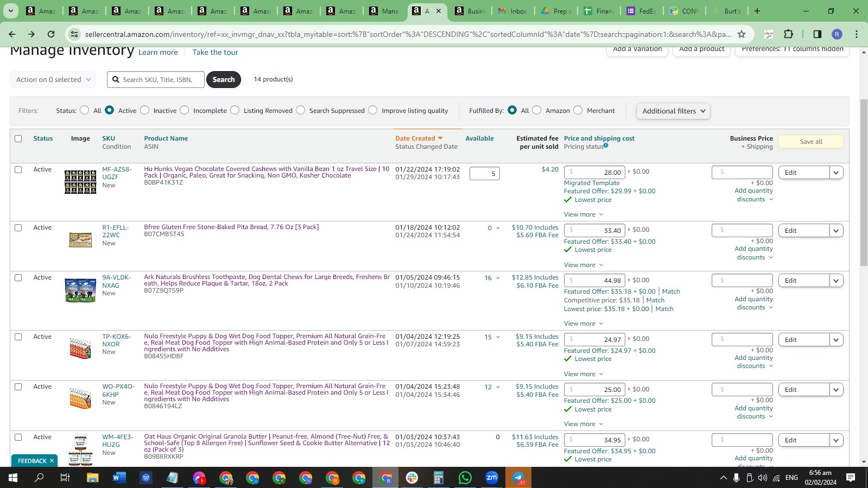This screenshot has width=868, height=488.
Task: Tick the select-all products checkbox
Action: (18, 139)
